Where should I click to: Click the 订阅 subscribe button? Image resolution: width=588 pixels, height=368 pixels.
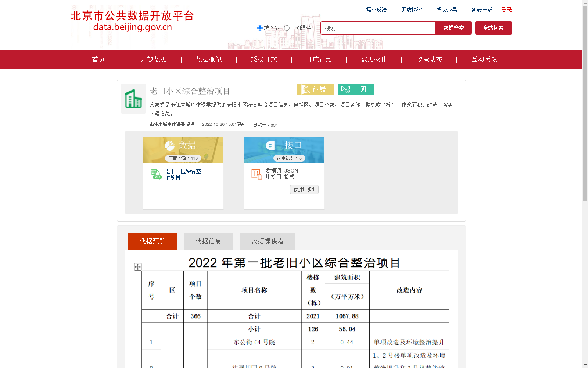[x=356, y=89]
